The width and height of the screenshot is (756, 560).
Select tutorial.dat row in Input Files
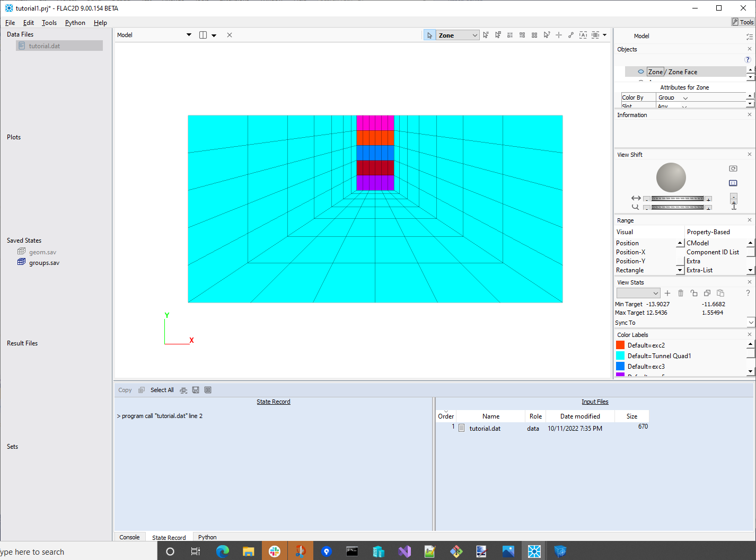[485, 429]
